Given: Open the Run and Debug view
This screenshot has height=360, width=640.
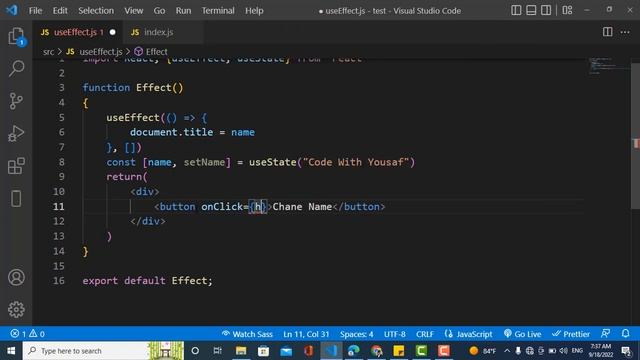Looking at the screenshot, I should pos(16,133).
